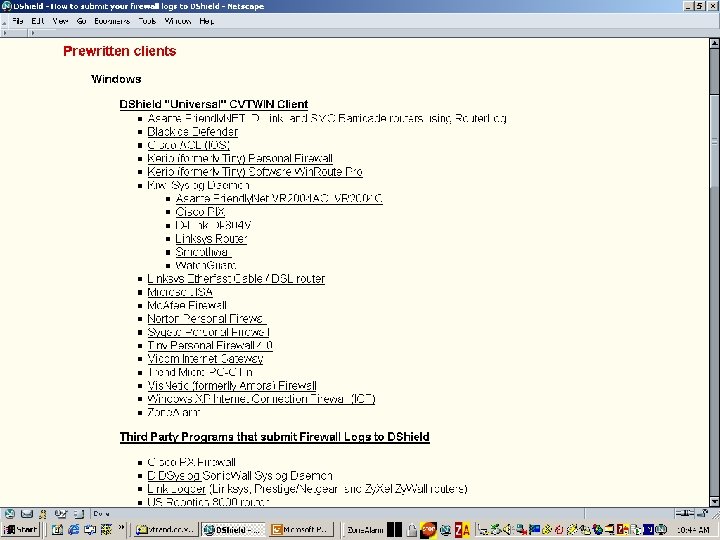This screenshot has height=540, width=720.
Task: Switch to the DShield Netscape taskbar button
Action: (234, 529)
